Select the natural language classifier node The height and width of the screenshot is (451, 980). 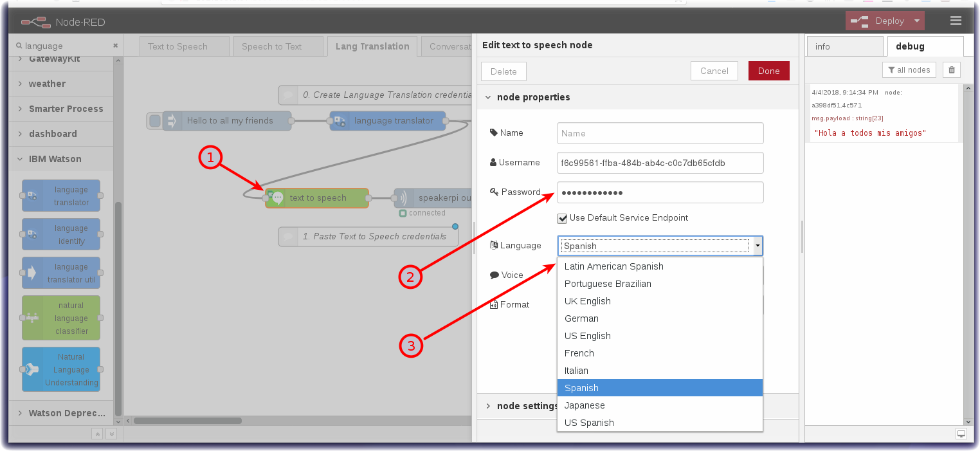[x=61, y=318]
